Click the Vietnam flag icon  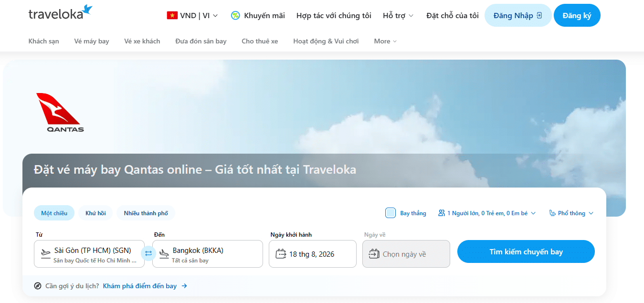172,15
